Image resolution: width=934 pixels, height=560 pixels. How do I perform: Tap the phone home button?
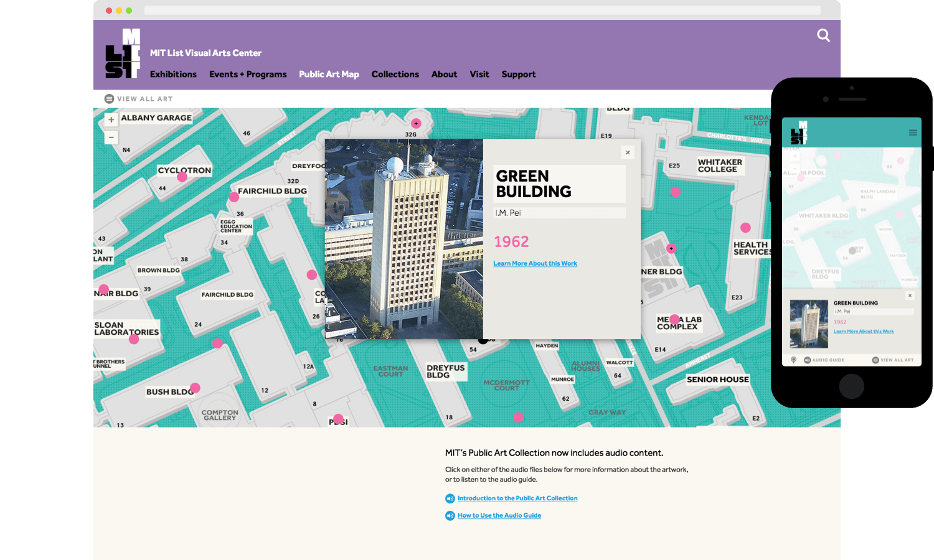[851, 386]
